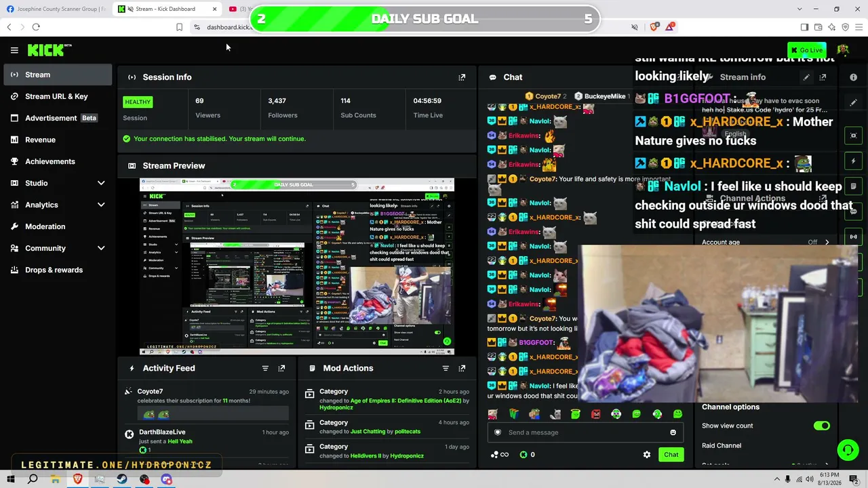
Task: Click the broadcast signal sidebar icon
Action: tap(853, 237)
